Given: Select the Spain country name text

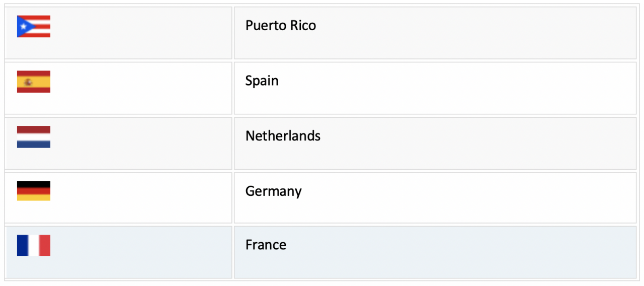Looking at the screenshot, I should (262, 81).
